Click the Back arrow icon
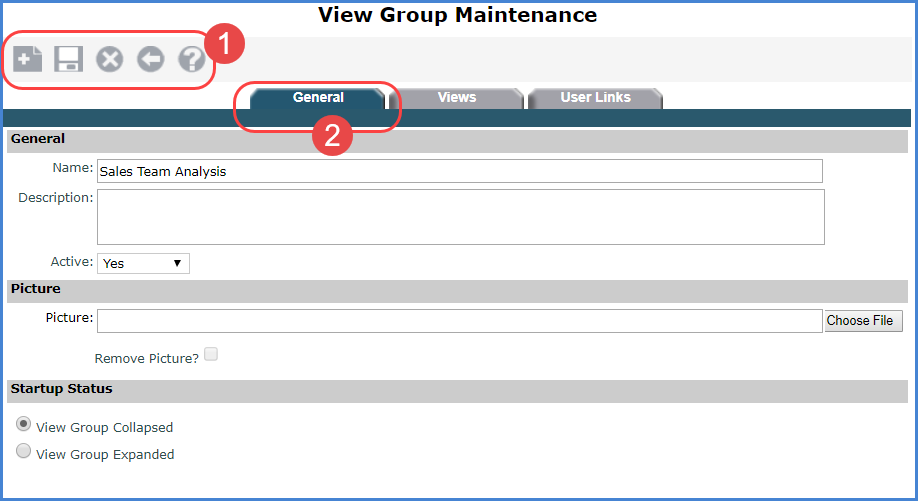918x501 pixels. [x=150, y=60]
